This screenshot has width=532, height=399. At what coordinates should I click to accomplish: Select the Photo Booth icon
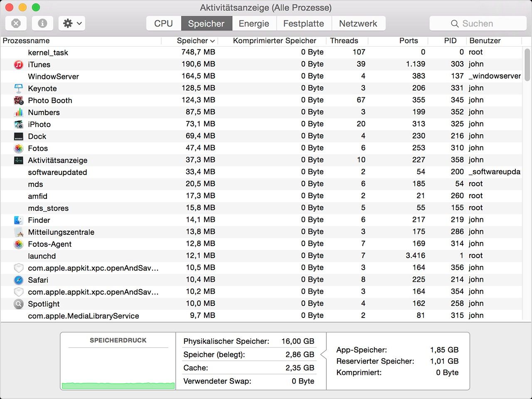18,100
